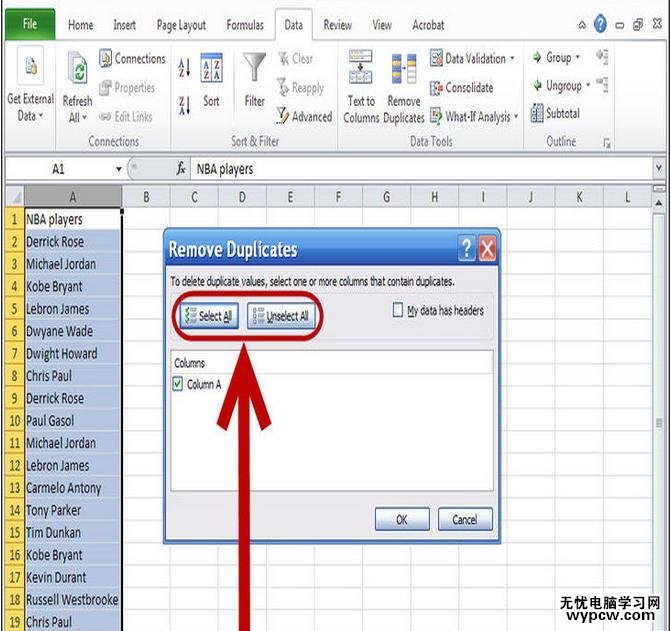Switch to Review tab
The height and width of the screenshot is (631, 671).
click(337, 25)
